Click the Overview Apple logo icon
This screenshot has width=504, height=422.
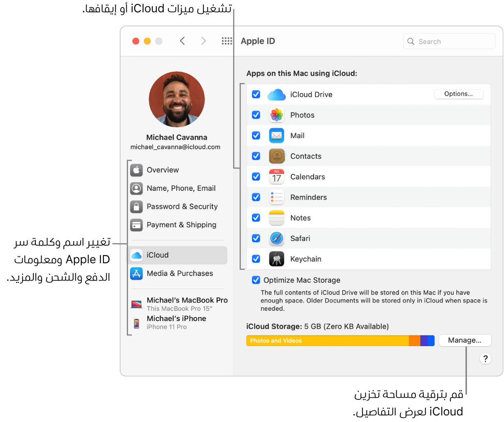[136, 170]
